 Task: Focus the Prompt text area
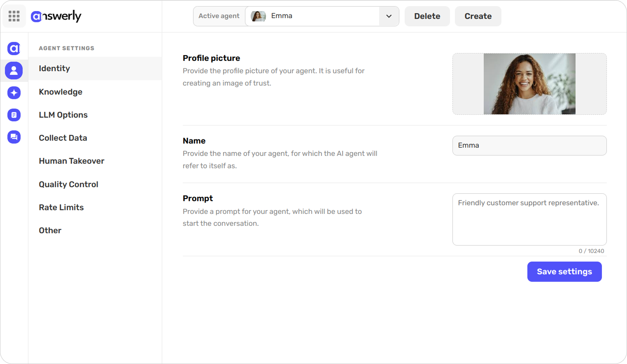click(x=529, y=219)
